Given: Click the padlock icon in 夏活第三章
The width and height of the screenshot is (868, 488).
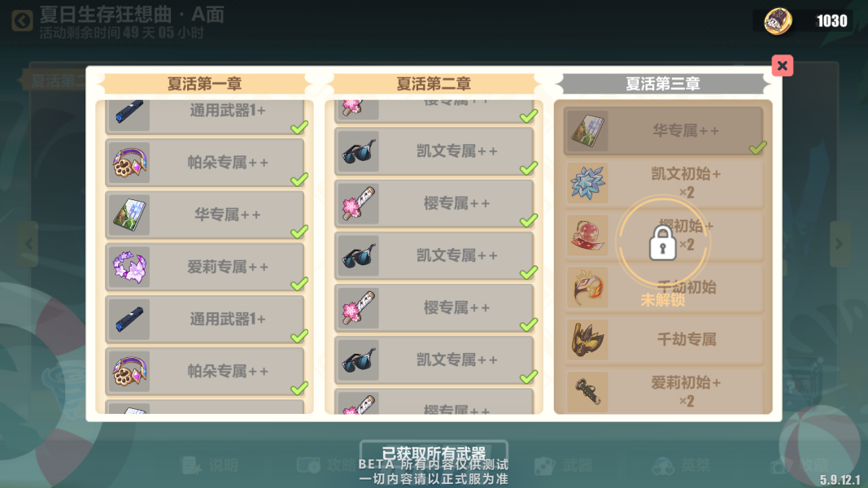Looking at the screenshot, I should pos(663,242).
